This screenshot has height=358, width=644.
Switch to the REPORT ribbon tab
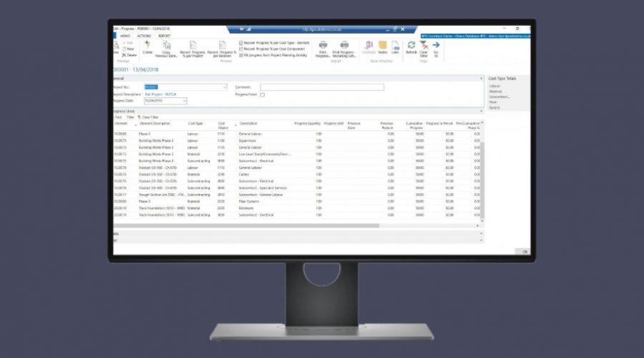164,35
